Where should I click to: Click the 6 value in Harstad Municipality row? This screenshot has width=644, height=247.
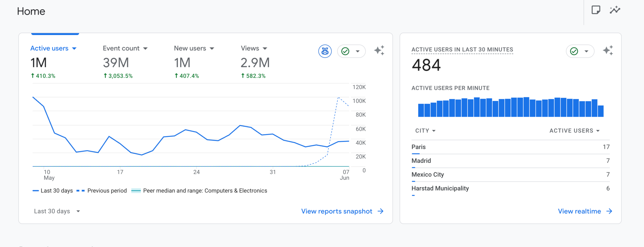click(608, 188)
